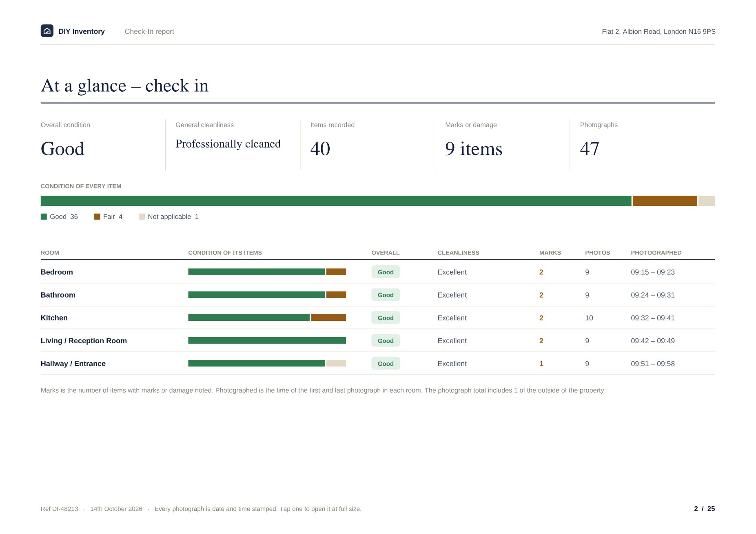Open the Kitchen row
The height and width of the screenshot is (534, 756).
pos(378,318)
